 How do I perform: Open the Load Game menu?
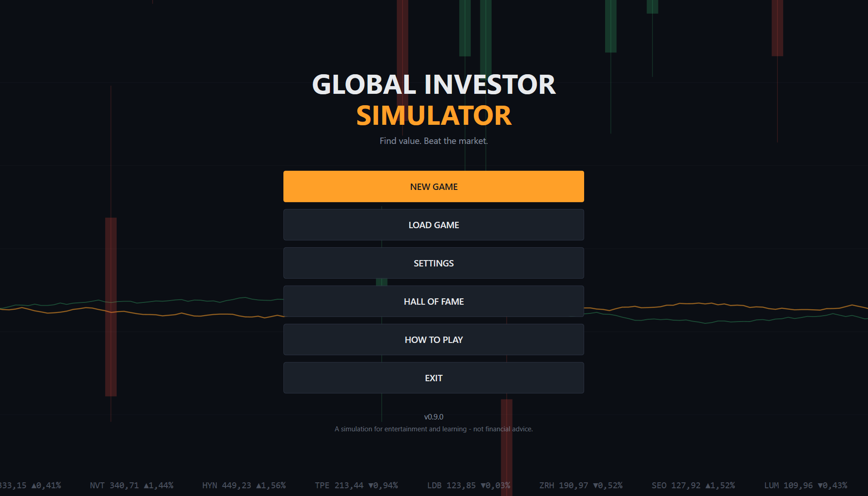tap(434, 225)
